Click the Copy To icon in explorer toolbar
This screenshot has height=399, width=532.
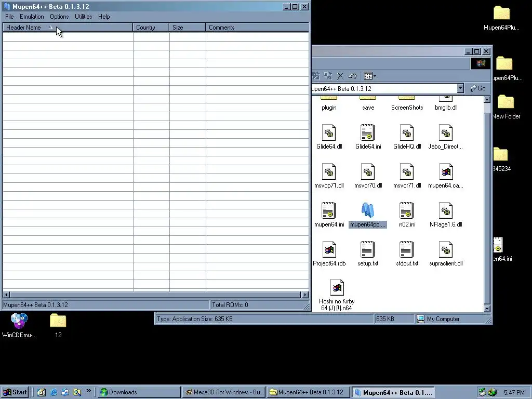tap(328, 76)
